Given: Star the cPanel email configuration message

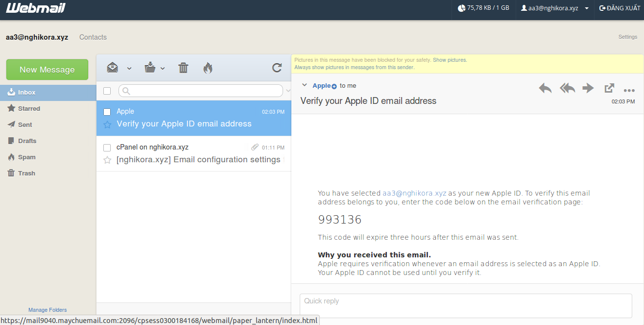Looking at the screenshot, I should pos(107,160).
